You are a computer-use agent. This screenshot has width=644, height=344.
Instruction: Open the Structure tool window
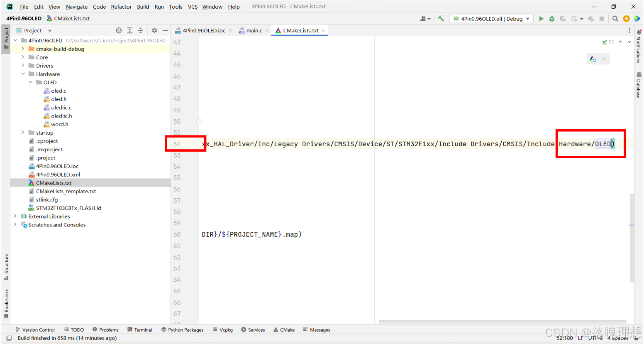(x=6, y=267)
